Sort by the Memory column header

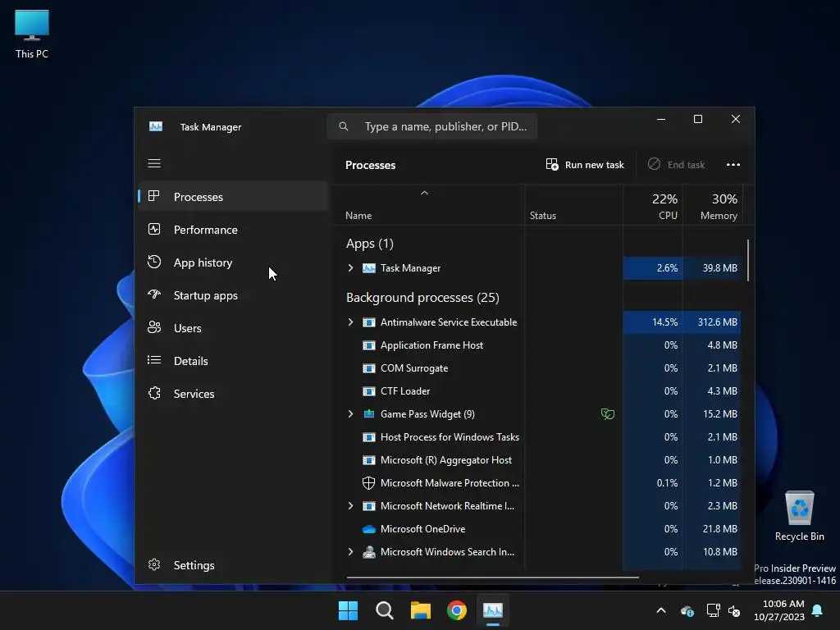coord(713,205)
